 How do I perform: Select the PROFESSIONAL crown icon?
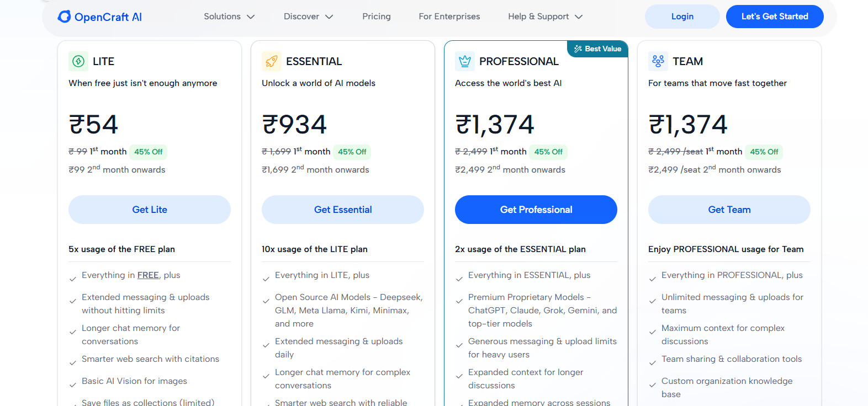(x=464, y=61)
